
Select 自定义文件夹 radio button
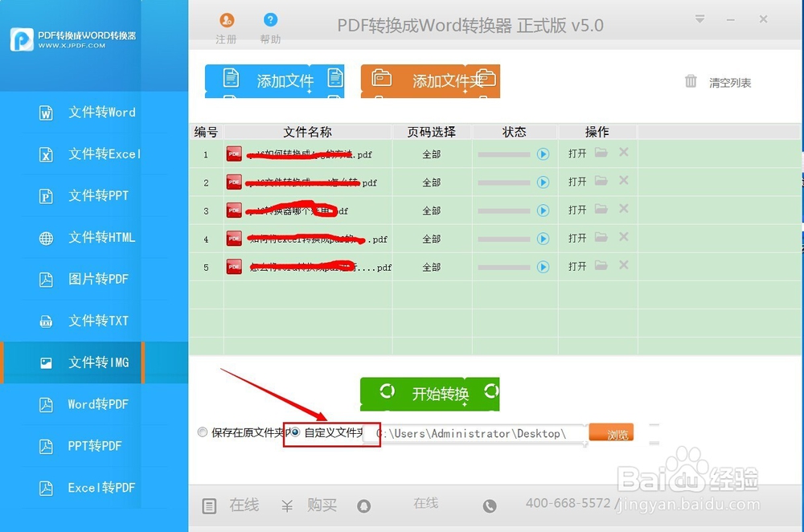[x=295, y=432]
